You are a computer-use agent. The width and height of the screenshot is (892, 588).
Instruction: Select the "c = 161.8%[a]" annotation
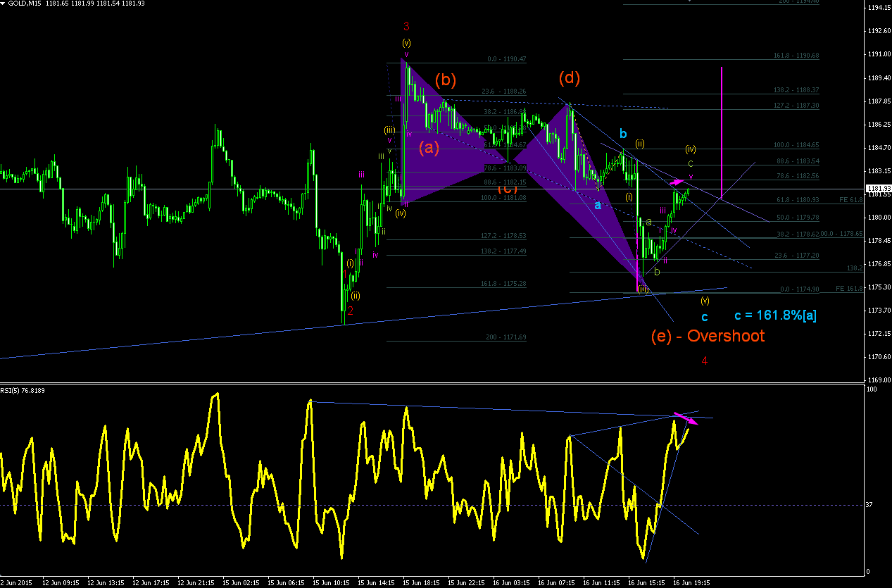(775, 316)
